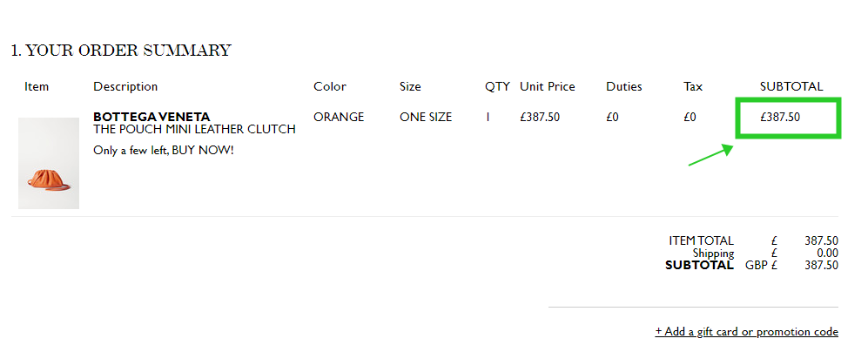Click the ITEM TOTAL label
The image size is (868, 352).
[702, 240]
